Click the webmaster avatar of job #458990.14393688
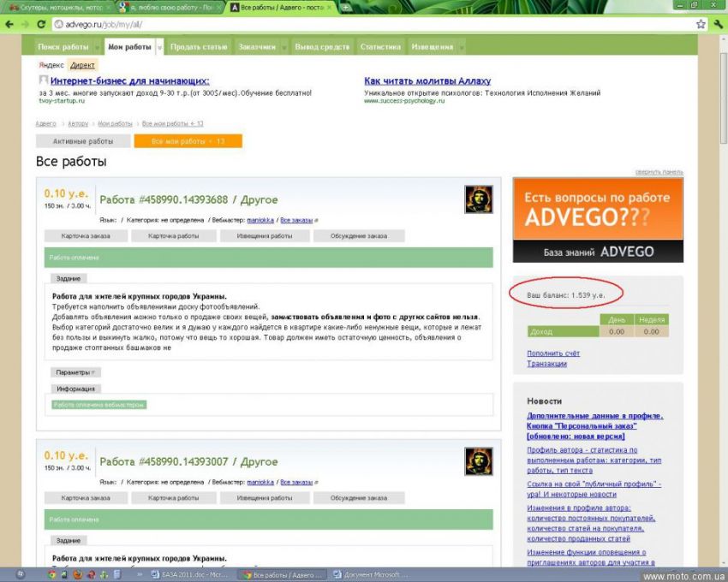The width and height of the screenshot is (728, 582). pos(478,199)
